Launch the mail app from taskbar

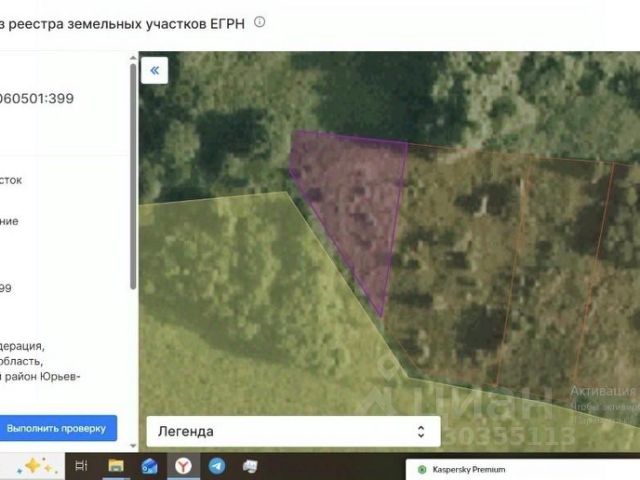[x=149, y=466]
